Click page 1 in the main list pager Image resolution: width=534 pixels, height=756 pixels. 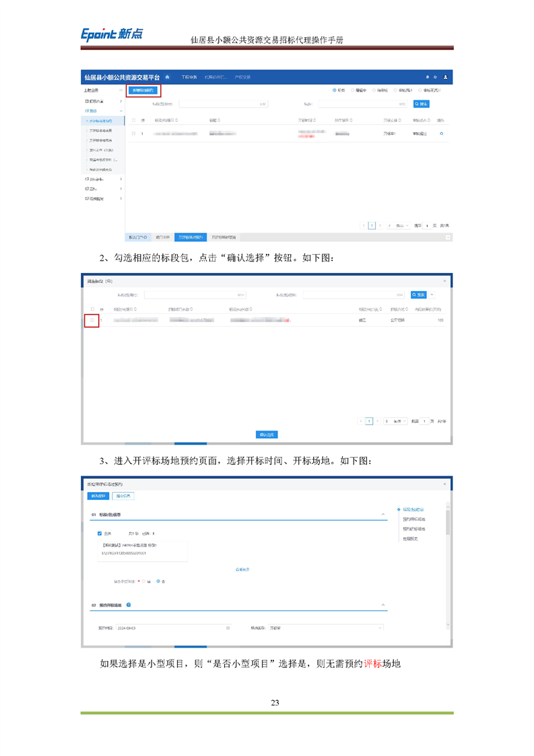point(372,226)
